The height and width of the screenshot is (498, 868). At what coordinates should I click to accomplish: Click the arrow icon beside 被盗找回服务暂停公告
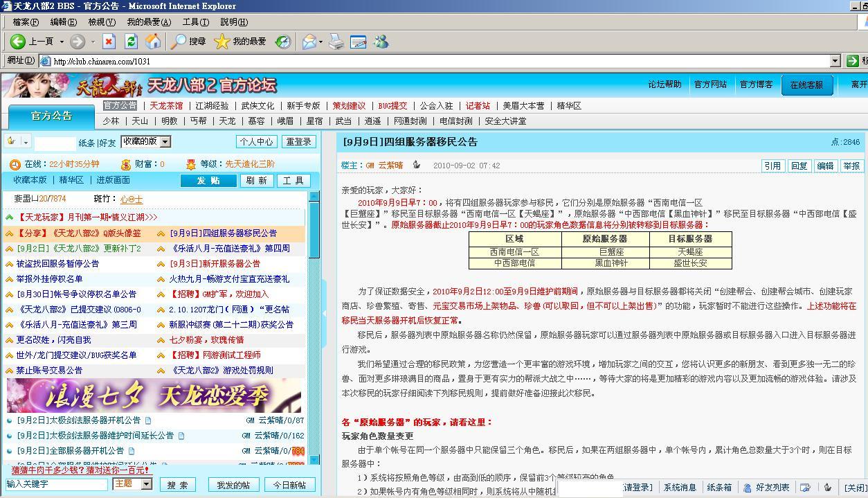10,264
